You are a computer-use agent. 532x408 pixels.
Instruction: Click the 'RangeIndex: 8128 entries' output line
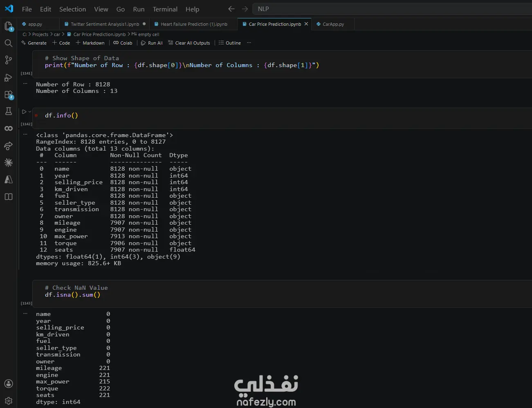pyautogui.click(x=101, y=142)
